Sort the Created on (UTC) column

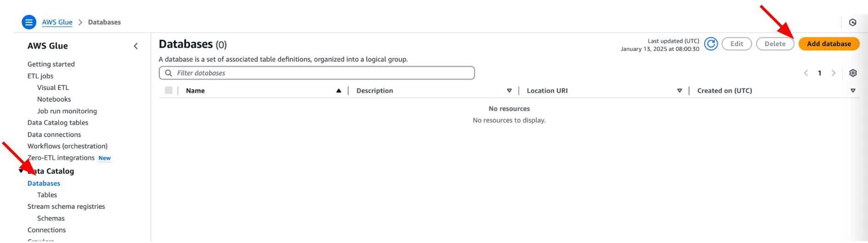[853, 91]
